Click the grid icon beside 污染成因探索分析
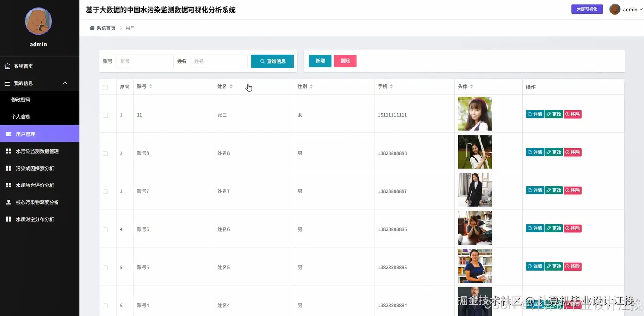 pos(8,168)
